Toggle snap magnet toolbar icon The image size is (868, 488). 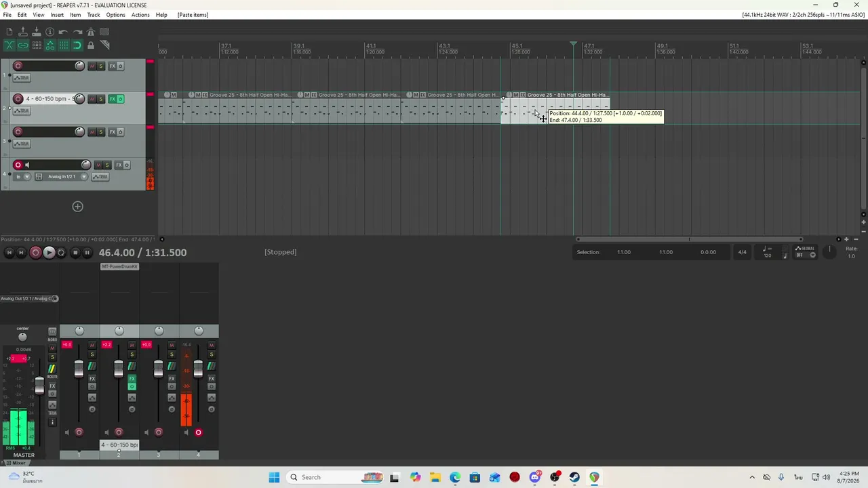coord(77,45)
